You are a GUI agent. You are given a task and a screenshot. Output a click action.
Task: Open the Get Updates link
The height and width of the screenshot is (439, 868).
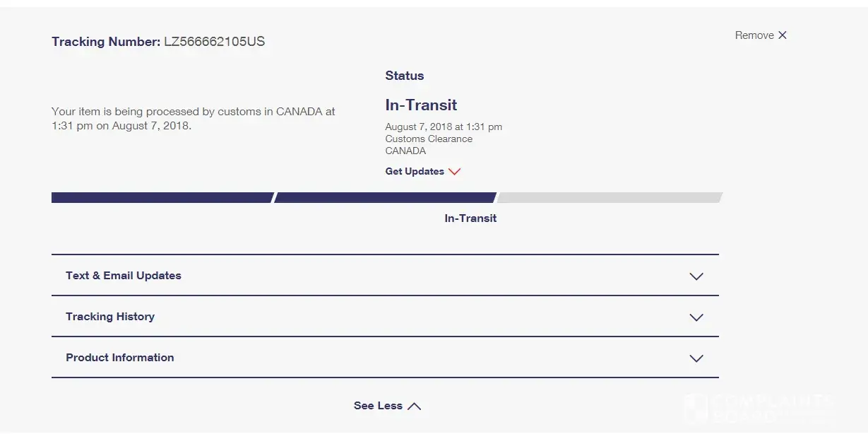(x=415, y=172)
